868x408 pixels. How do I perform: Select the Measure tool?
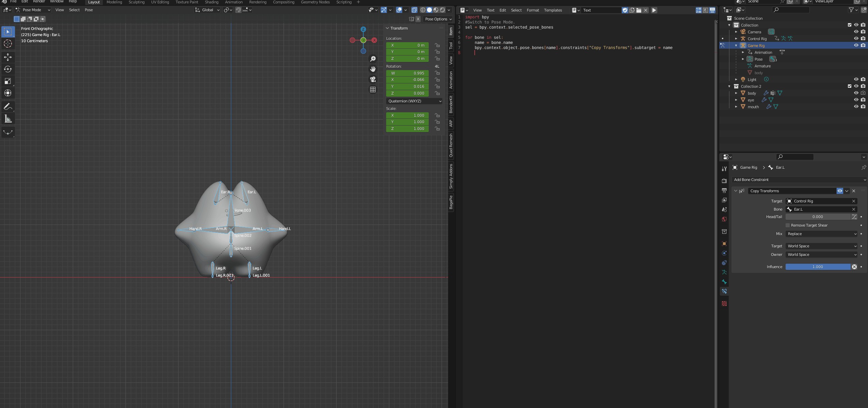(8, 119)
